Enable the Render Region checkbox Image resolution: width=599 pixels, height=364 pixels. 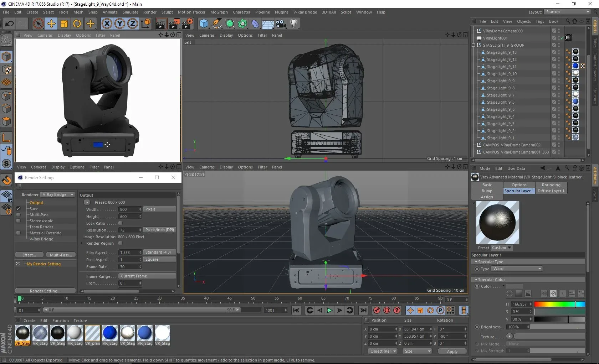coord(120,243)
